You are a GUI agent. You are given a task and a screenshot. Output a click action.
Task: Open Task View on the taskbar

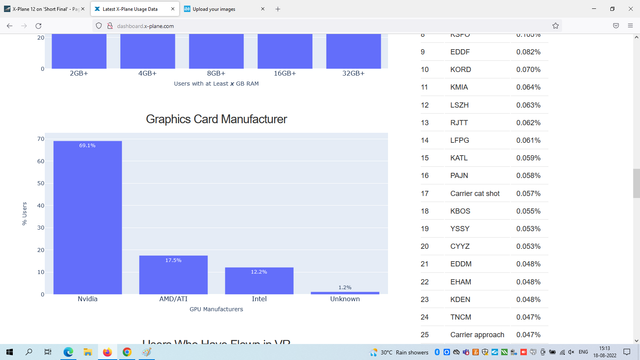[x=48, y=352]
